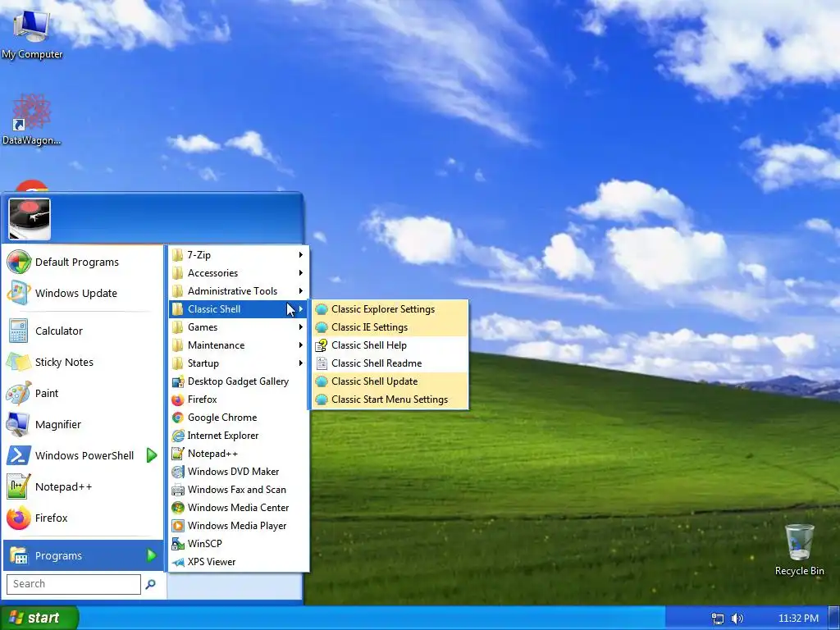Open Windows Media Center
The height and width of the screenshot is (630, 840).
click(x=239, y=507)
